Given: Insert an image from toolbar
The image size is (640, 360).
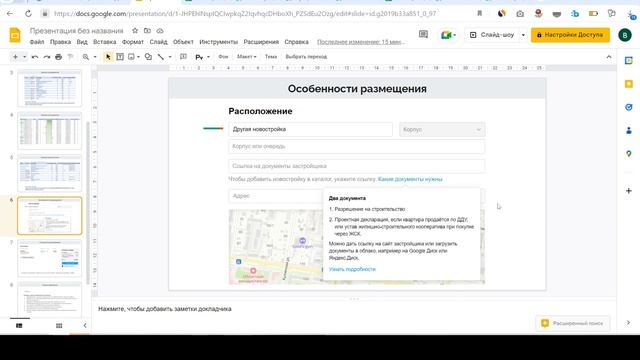Looking at the screenshot, I should click(x=131, y=57).
